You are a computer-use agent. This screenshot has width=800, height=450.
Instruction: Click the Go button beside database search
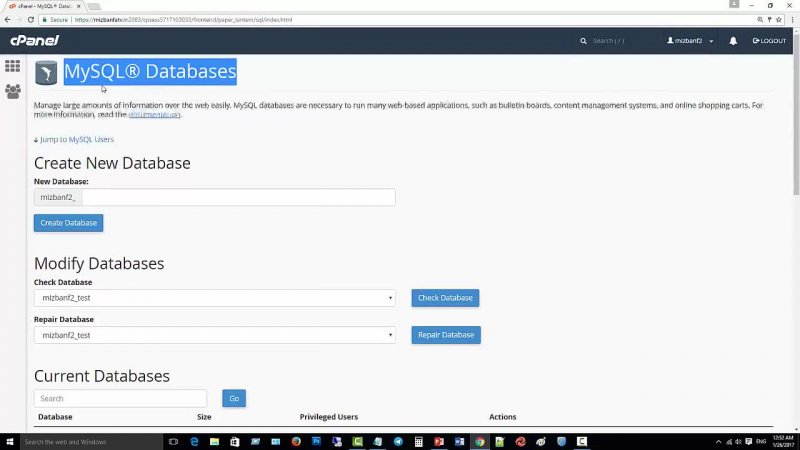tap(234, 398)
